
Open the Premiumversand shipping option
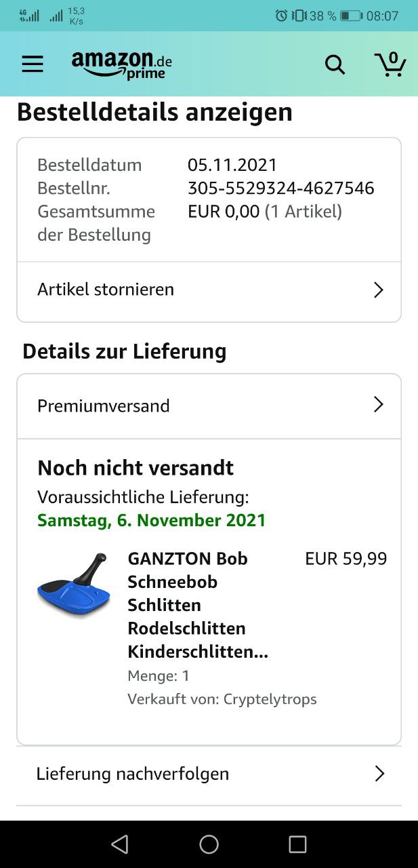coord(209,406)
